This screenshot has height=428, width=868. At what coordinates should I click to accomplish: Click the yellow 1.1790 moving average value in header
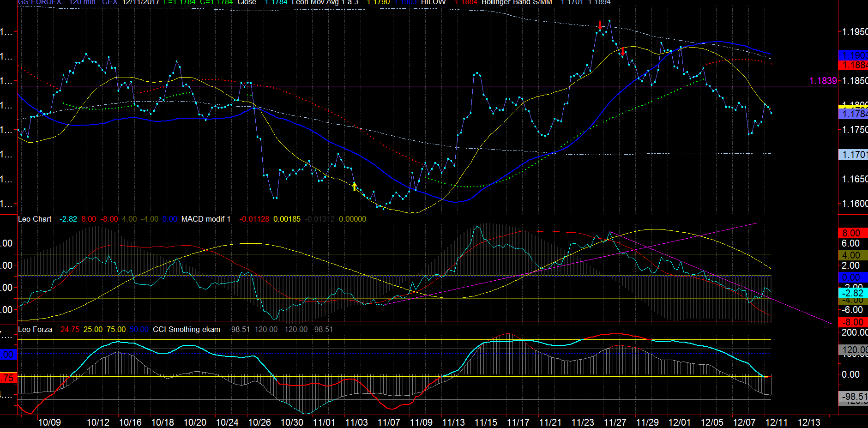pyautogui.click(x=378, y=2)
